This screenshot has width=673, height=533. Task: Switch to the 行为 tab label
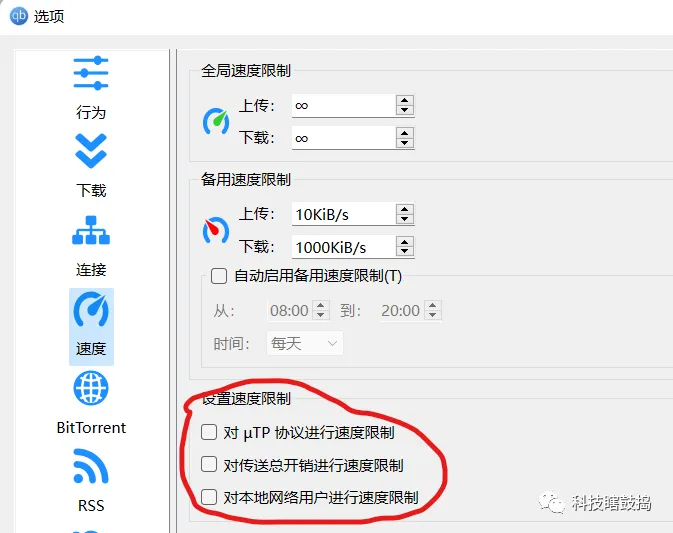pyautogui.click(x=91, y=112)
